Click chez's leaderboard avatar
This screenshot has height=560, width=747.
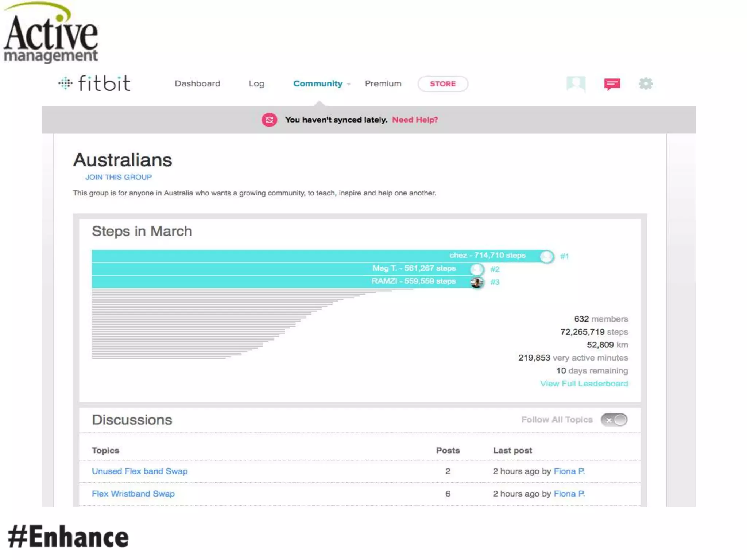click(546, 256)
